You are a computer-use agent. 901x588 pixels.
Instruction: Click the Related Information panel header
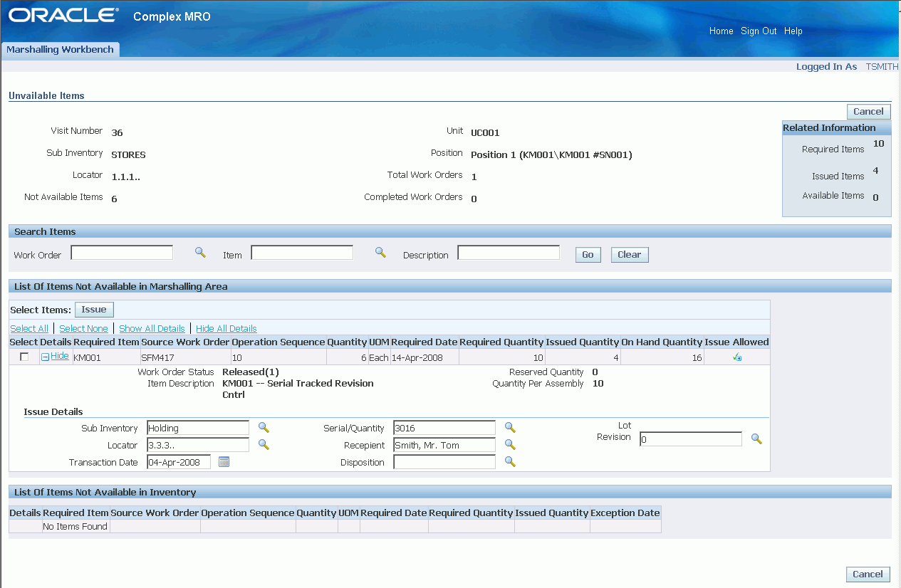click(x=836, y=128)
